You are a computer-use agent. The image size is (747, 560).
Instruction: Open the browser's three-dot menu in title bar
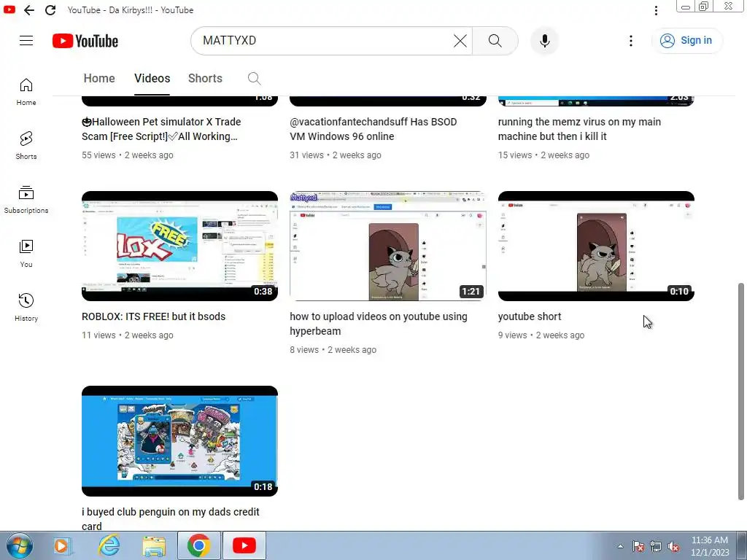[x=656, y=10]
